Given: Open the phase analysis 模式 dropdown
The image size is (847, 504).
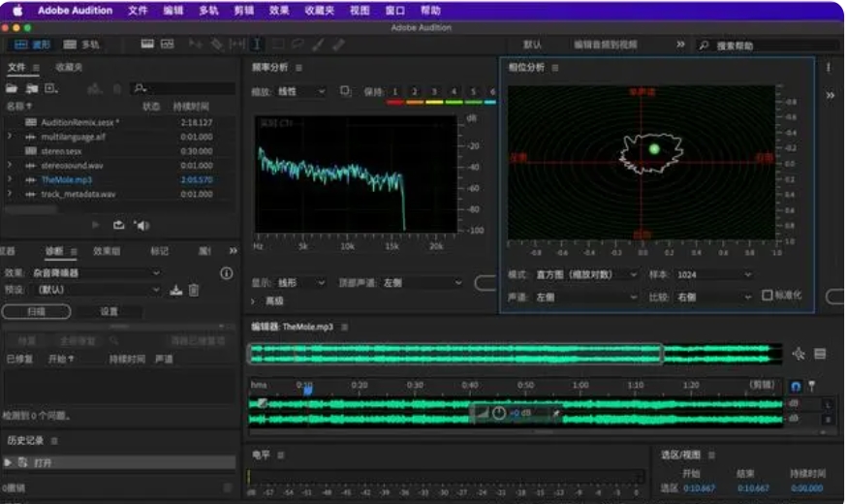Looking at the screenshot, I should tap(586, 274).
